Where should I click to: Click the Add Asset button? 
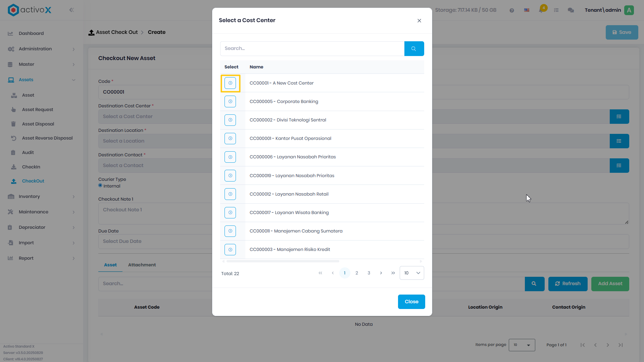610,284
